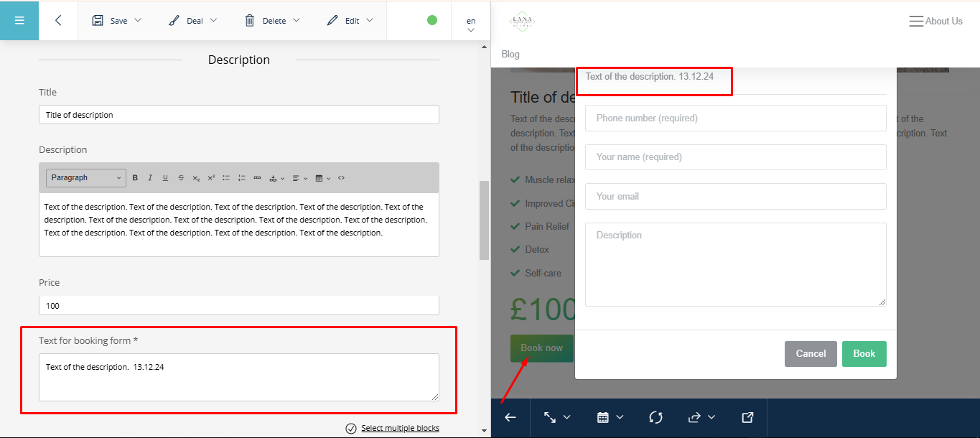Open the Save menu

[117, 21]
